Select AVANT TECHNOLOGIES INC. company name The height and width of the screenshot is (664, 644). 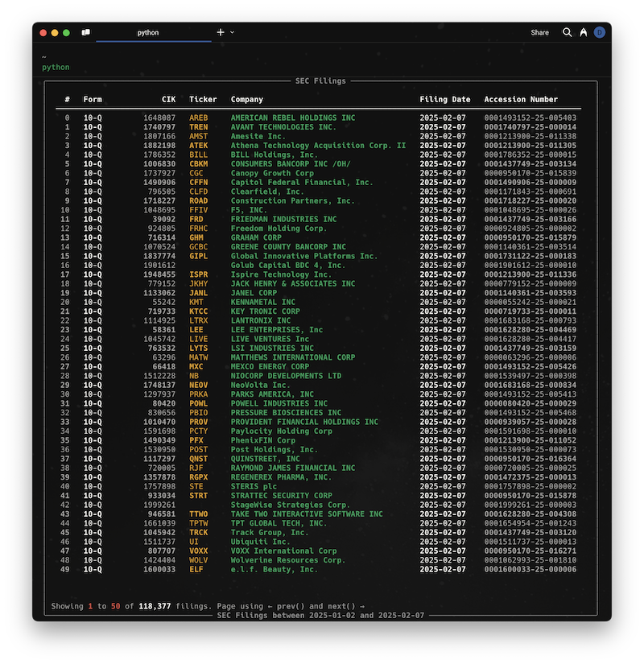tap(283, 127)
